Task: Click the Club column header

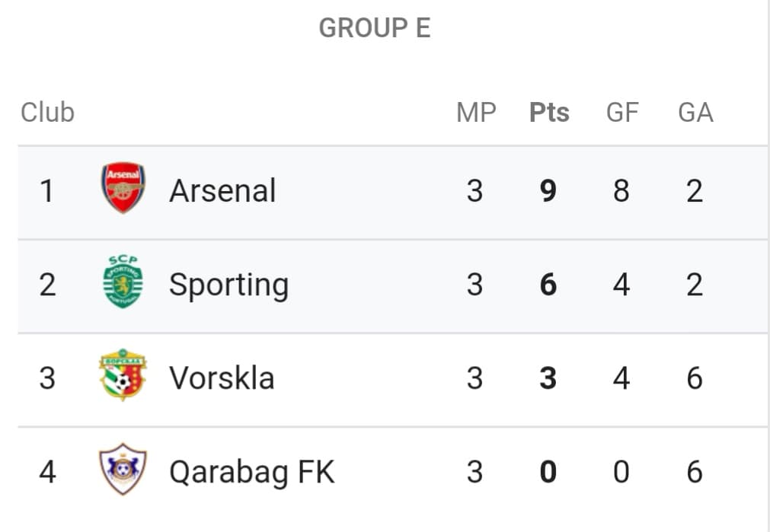Action: [48, 113]
